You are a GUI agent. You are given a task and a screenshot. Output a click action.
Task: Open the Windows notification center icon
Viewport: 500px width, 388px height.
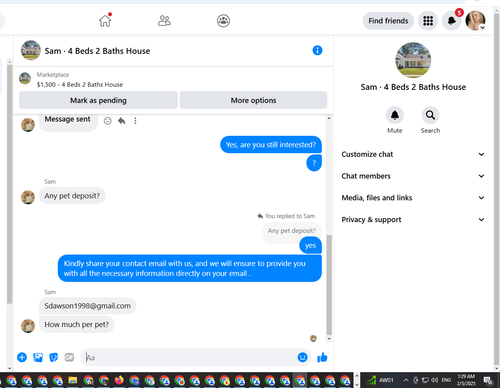pyautogui.click(x=488, y=380)
